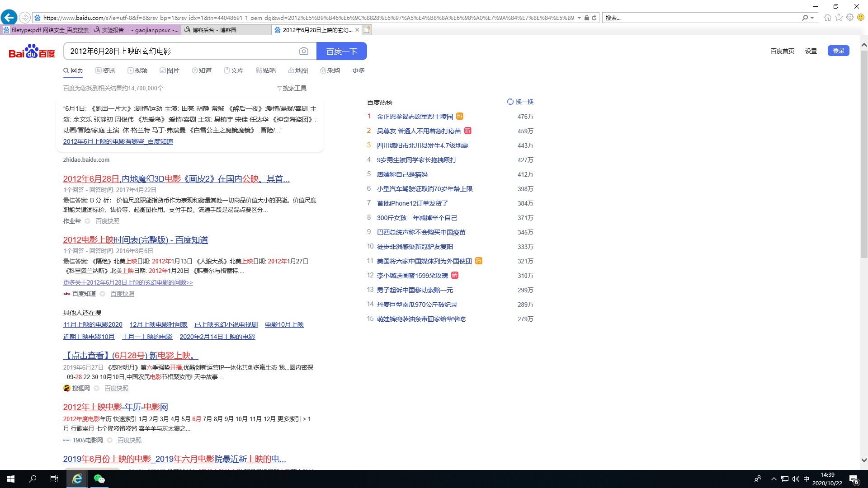Open the 2012年上映电影-年历-电影网 result link
This screenshot has width=868, height=488.
point(116,407)
